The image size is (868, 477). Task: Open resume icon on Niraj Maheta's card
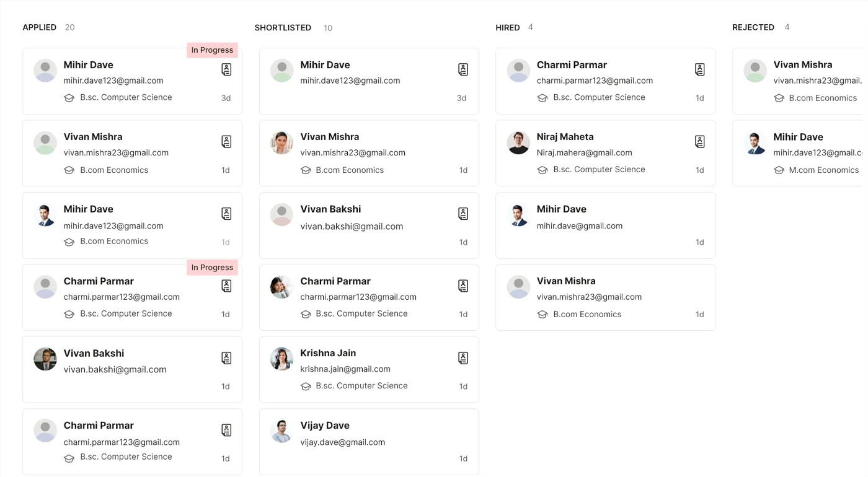click(699, 142)
